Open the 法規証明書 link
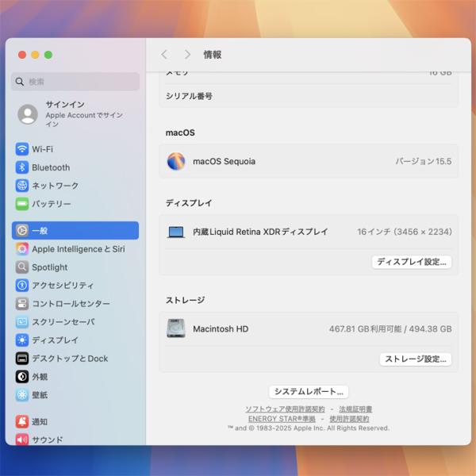This screenshot has width=476, height=476. tap(355, 409)
